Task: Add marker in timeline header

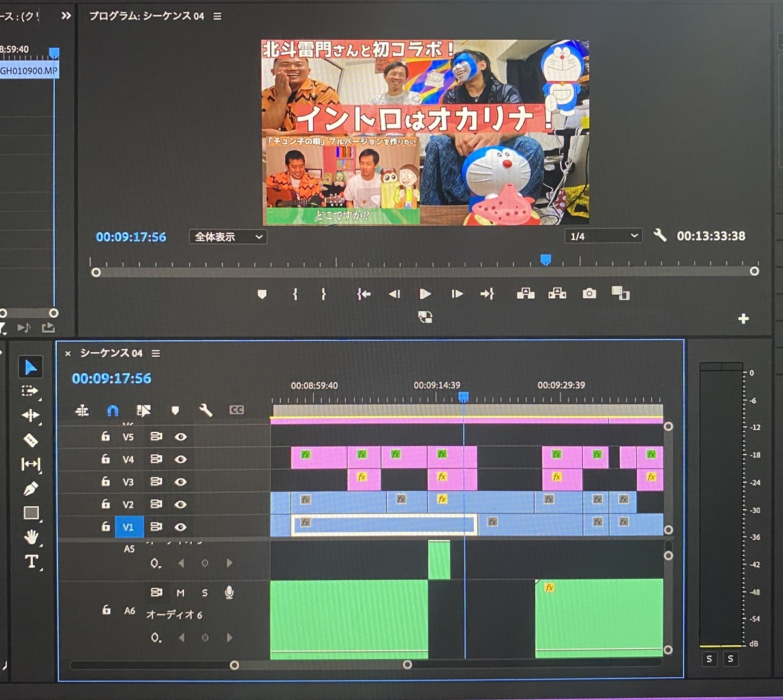Action: tap(175, 410)
